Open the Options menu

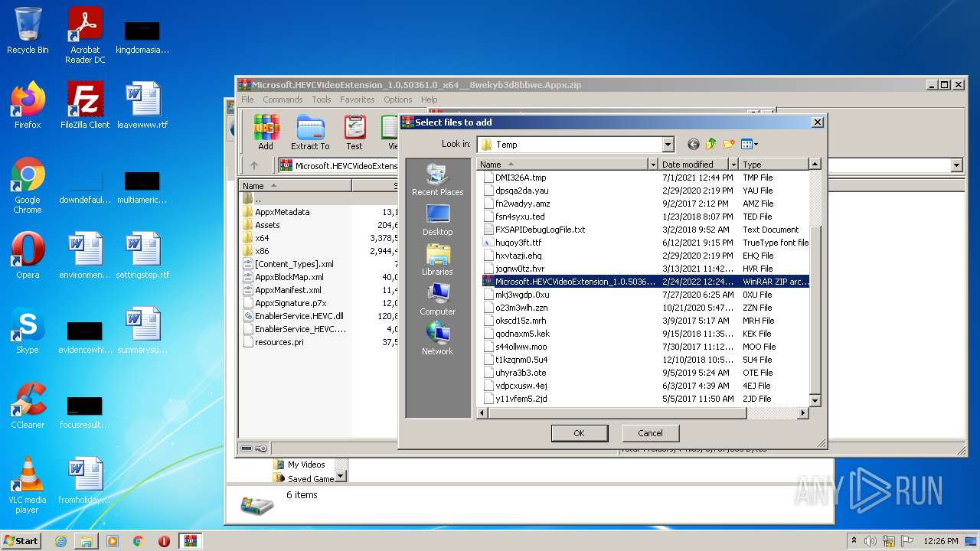(398, 99)
